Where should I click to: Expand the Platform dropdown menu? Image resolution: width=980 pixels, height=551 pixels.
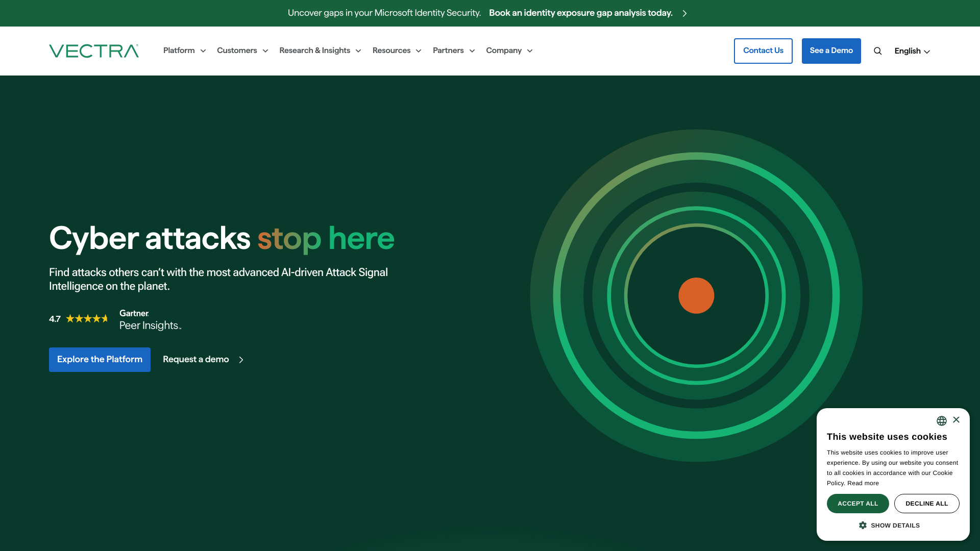[184, 51]
